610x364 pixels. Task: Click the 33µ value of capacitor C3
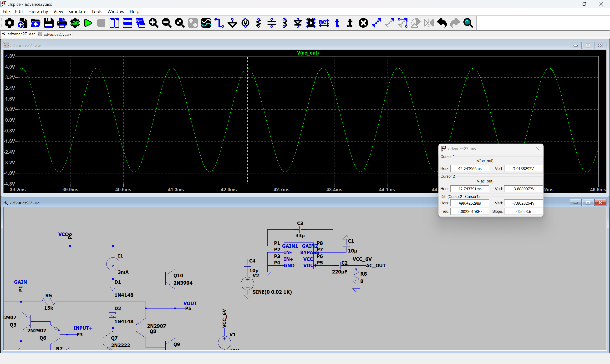click(x=300, y=235)
